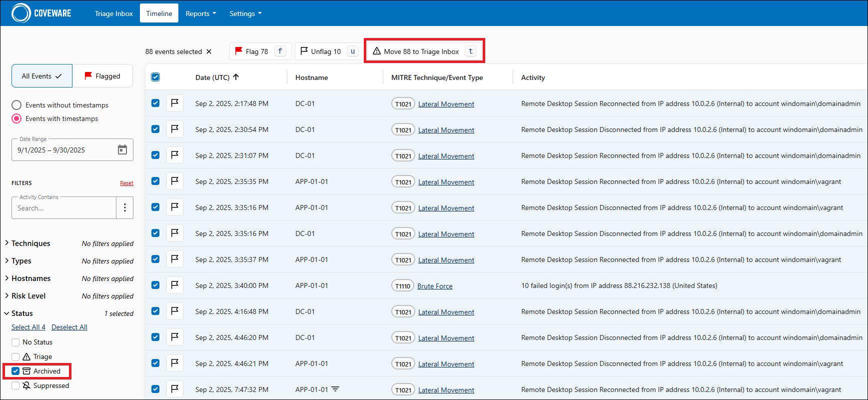Click the T1021 badge in 2:35:35 PM row
The width and height of the screenshot is (868, 400).
pos(403,182)
